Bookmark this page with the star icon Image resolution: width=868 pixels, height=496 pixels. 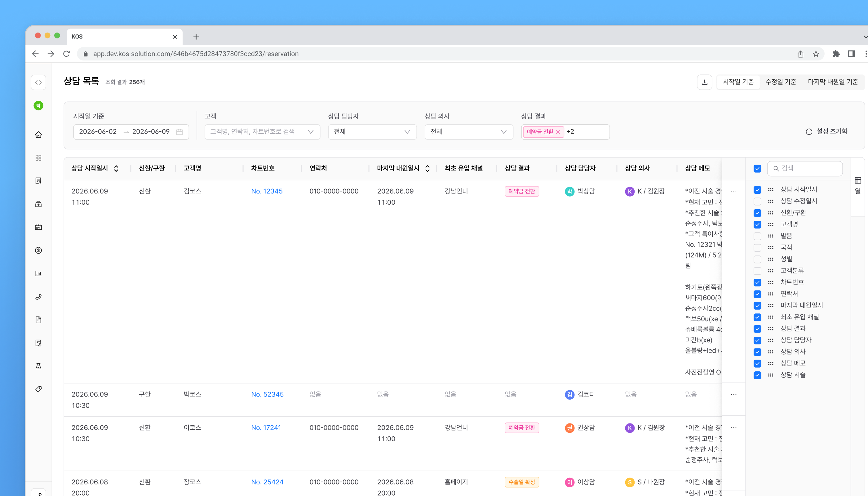pyautogui.click(x=816, y=54)
